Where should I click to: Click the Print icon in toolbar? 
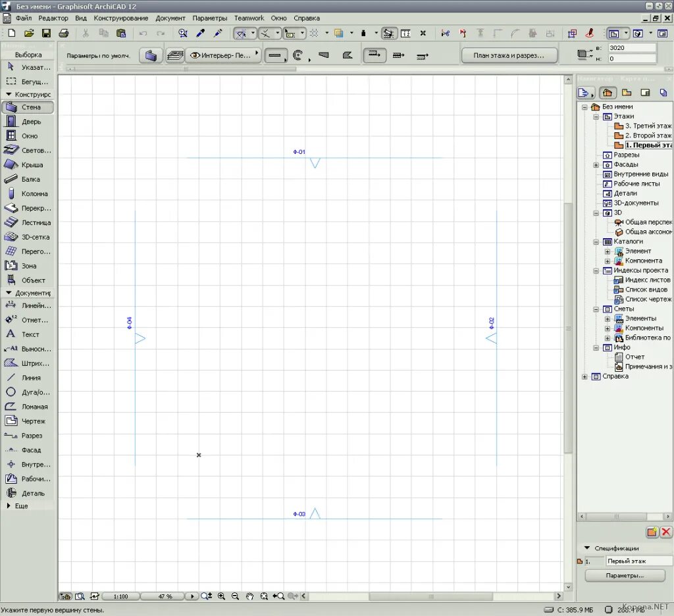(x=64, y=33)
